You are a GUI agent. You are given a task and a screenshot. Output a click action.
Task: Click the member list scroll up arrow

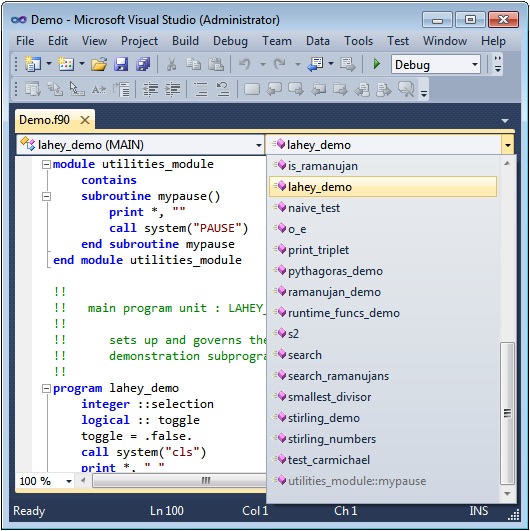point(507,163)
